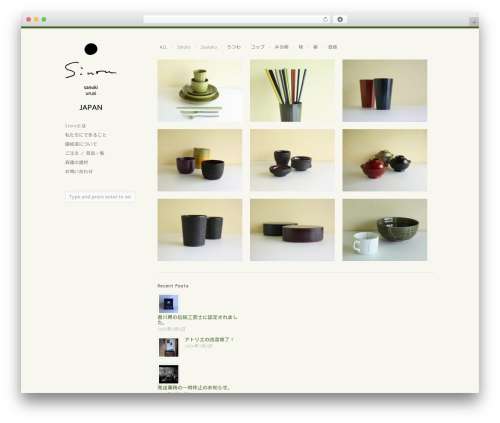The height and width of the screenshot is (423, 500).
Task: Open the black-and-white post thumbnail
Action: 168,374
